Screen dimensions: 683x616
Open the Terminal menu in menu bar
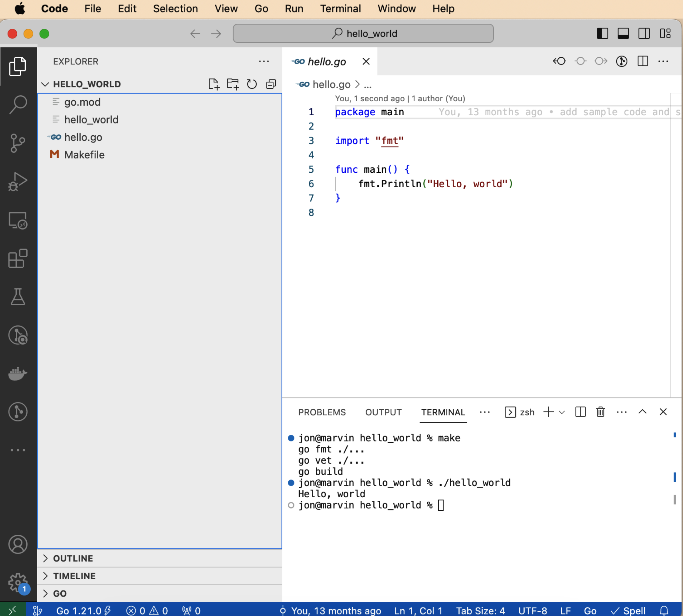pyautogui.click(x=340, y=8)
